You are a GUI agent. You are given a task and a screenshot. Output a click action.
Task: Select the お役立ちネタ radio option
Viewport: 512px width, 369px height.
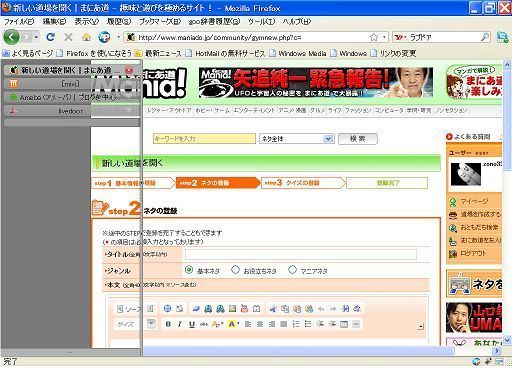pyautogui.click(x=236, y=270)
